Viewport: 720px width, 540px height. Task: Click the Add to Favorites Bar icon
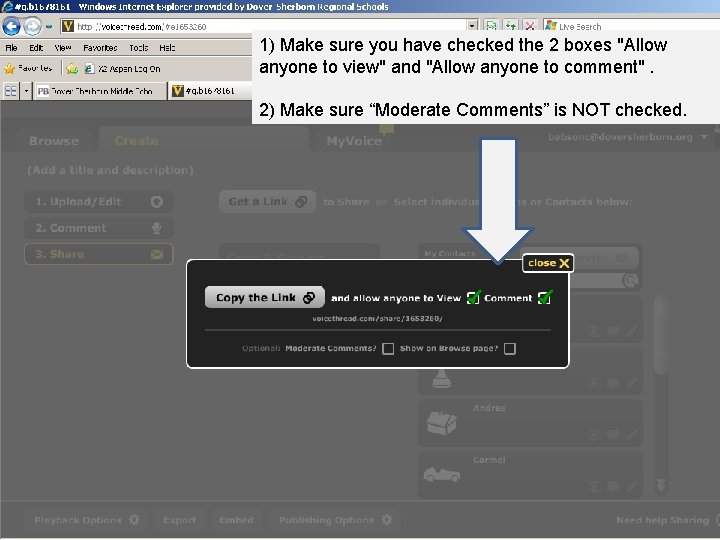(72, 69)
